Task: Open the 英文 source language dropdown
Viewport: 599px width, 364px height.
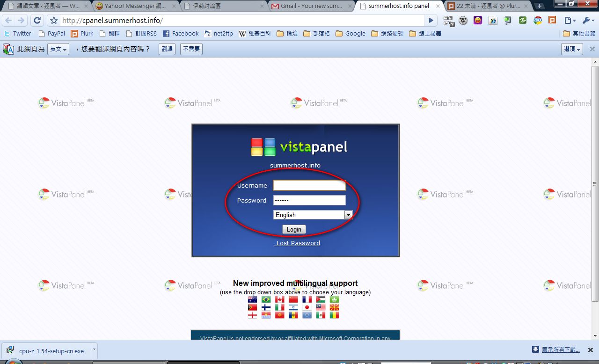Action: [58, 49]
